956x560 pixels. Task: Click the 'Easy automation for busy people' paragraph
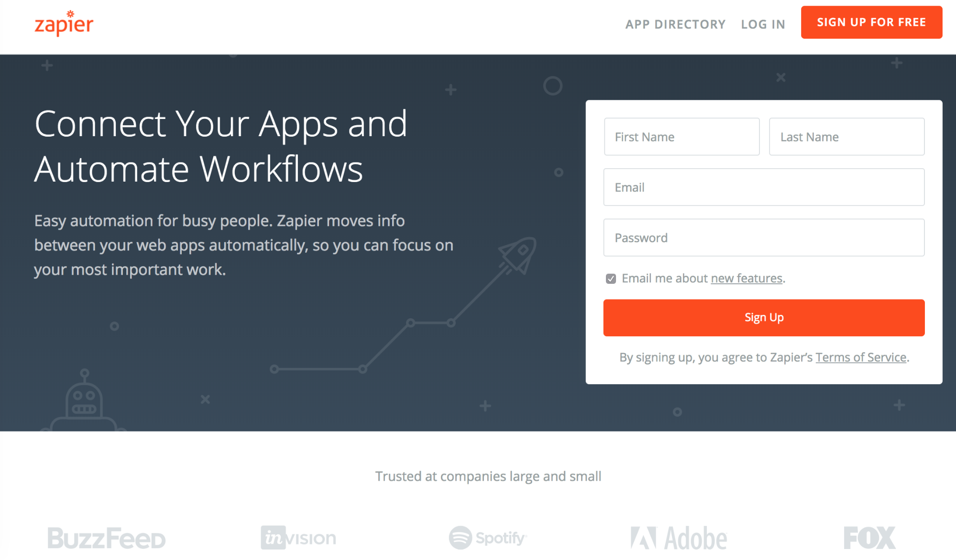click(x=243, y=245)
